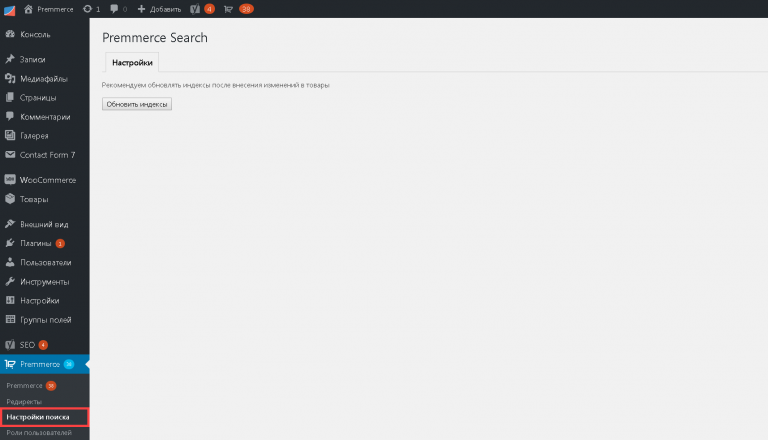Click the Настройки sliders icon in sidebar

pos(10,300)
